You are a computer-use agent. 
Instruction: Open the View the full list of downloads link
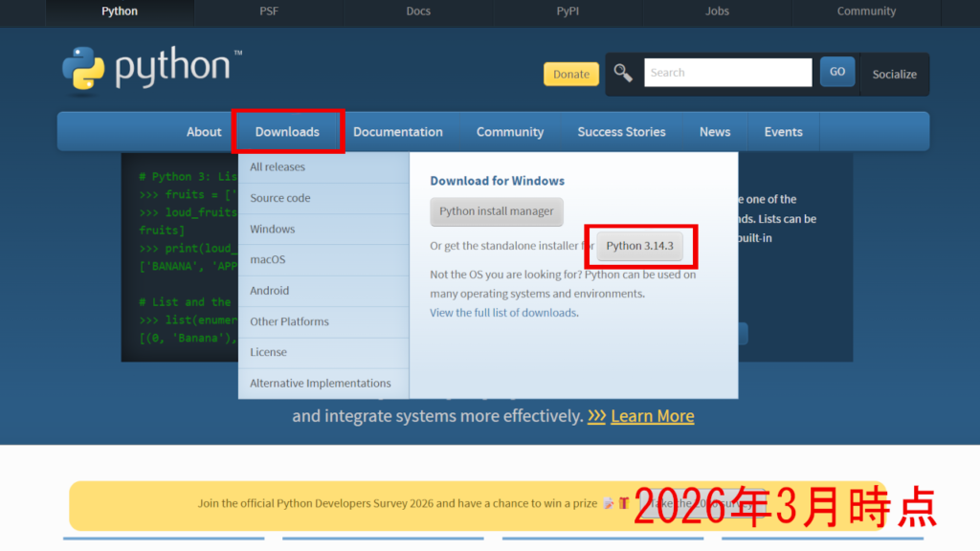click(503, 313)
